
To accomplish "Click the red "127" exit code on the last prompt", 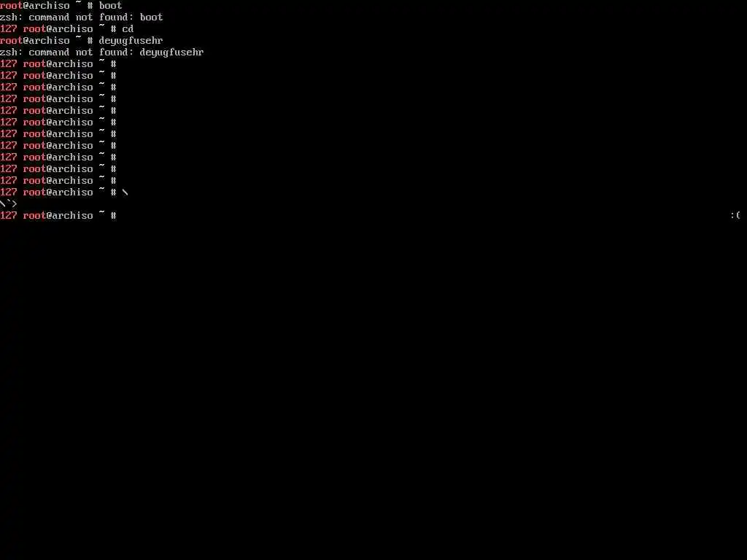I will (9, 216).
